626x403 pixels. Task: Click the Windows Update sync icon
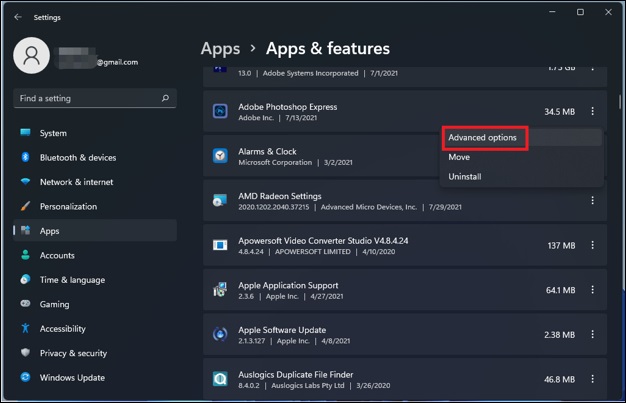click(x=26, y=377)
